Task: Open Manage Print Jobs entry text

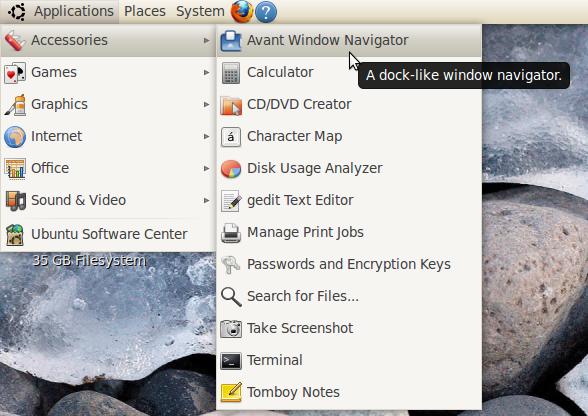Action: coord(305,233)
